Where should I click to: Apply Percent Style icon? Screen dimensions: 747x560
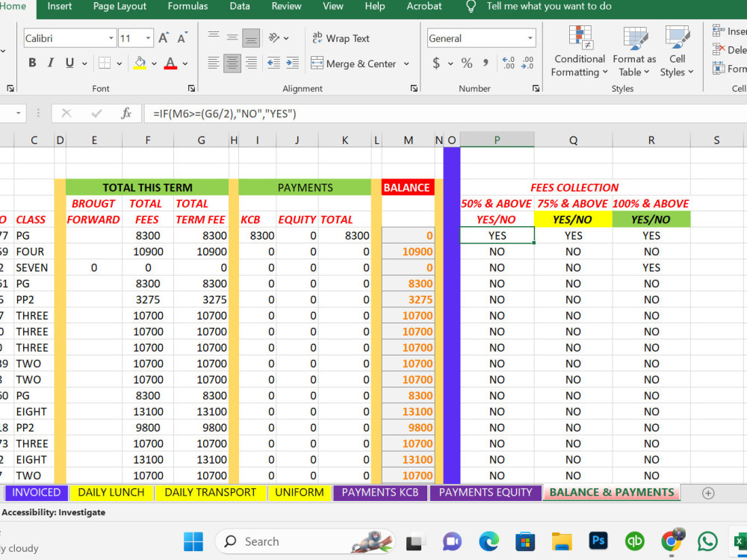(x=467, y=63)
